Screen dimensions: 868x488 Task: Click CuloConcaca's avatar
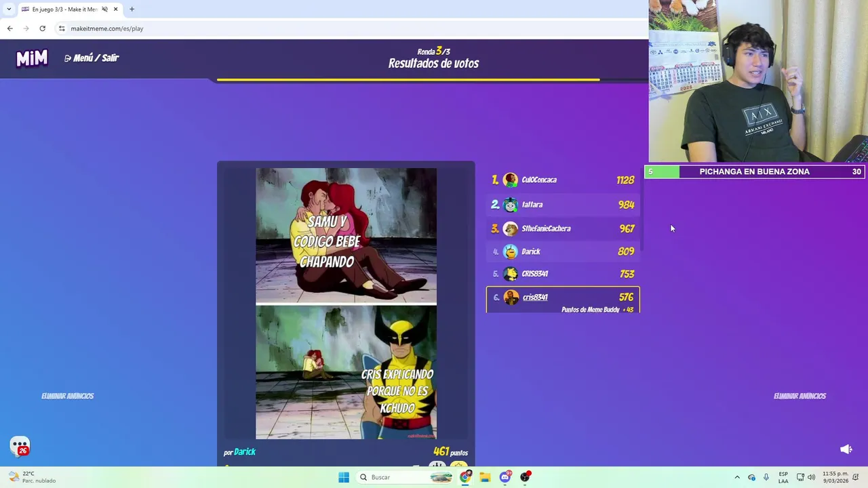(x=511, y=180)
